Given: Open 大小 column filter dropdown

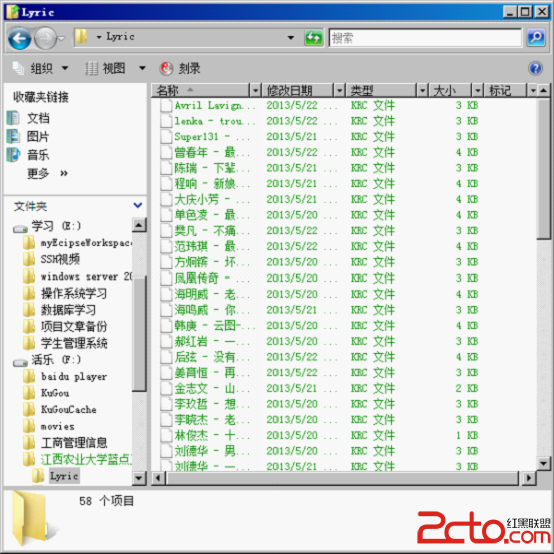Looking at the screenshot, I should click(x=478, y=91).
